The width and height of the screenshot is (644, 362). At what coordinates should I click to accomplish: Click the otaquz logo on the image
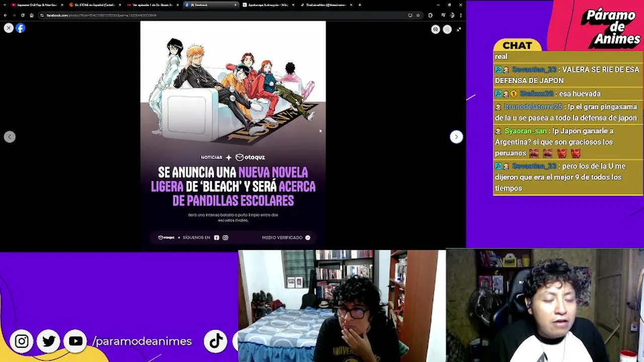(x=250, y=157)
